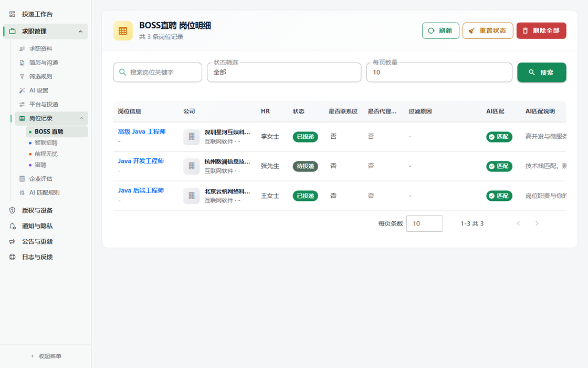Click the AI匹配 column header
Image resolution: width=588 pixels, height=368 pixels.
pos(496,111)
